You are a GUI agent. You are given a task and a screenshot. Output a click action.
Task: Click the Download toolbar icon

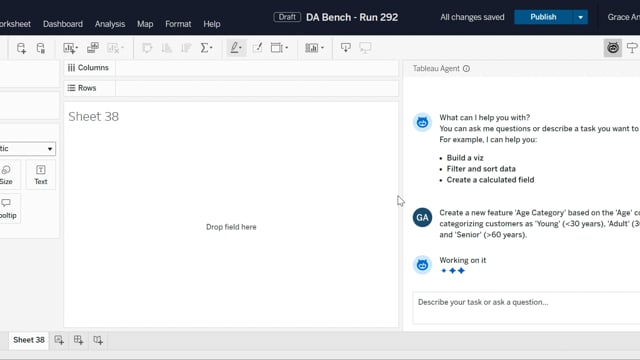pos(346,48)
